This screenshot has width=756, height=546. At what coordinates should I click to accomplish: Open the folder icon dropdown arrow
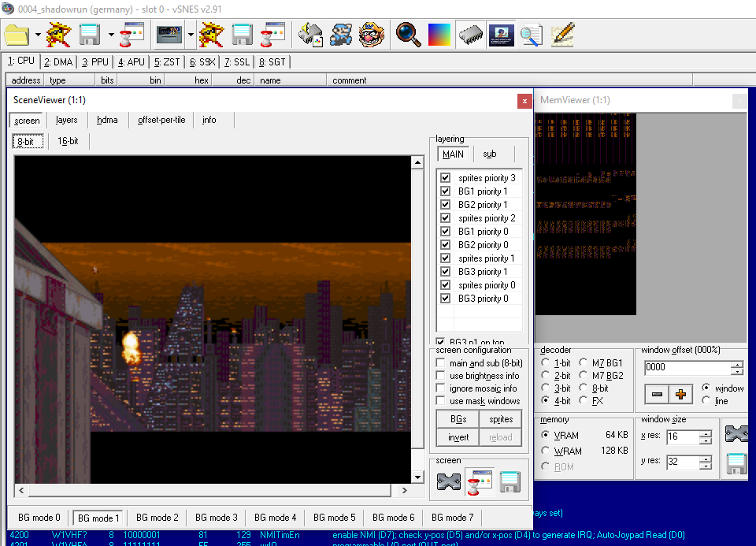[38, 35]
